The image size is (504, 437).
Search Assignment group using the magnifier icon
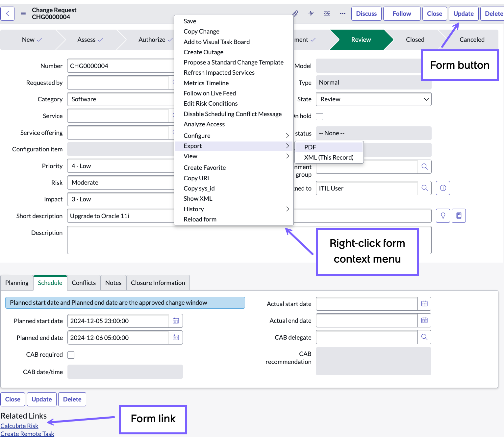[424, 167]
